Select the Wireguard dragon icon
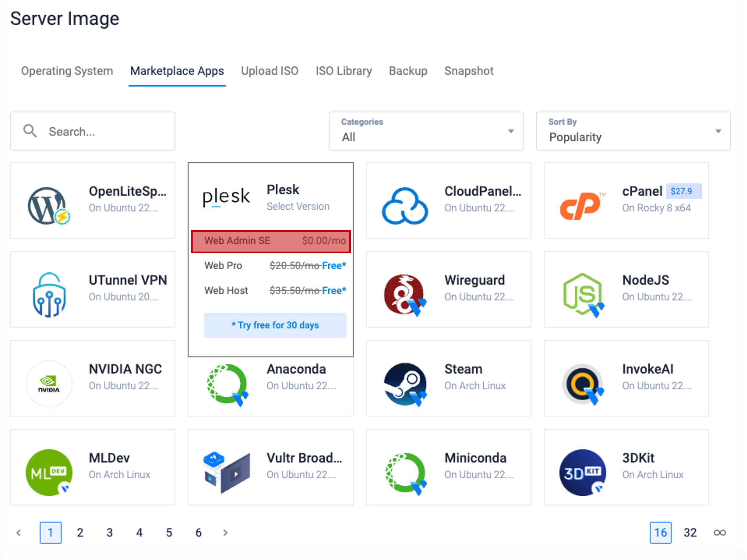Image resolution: width=747 pixels, height=560 pixels. click(405, 294)
